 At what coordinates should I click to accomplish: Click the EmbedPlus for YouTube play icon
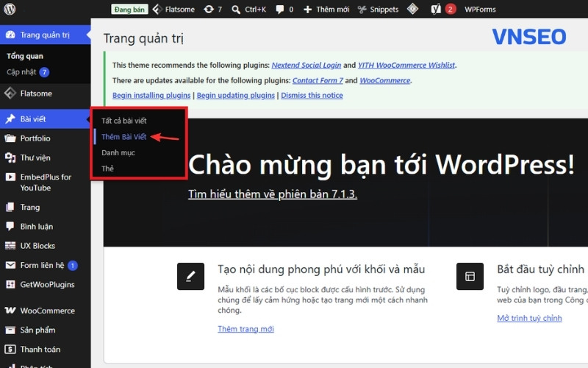(10, 177)
